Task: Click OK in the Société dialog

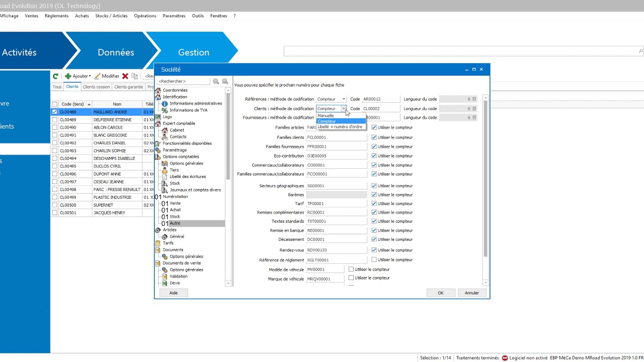Action: (x=441, y=293)
